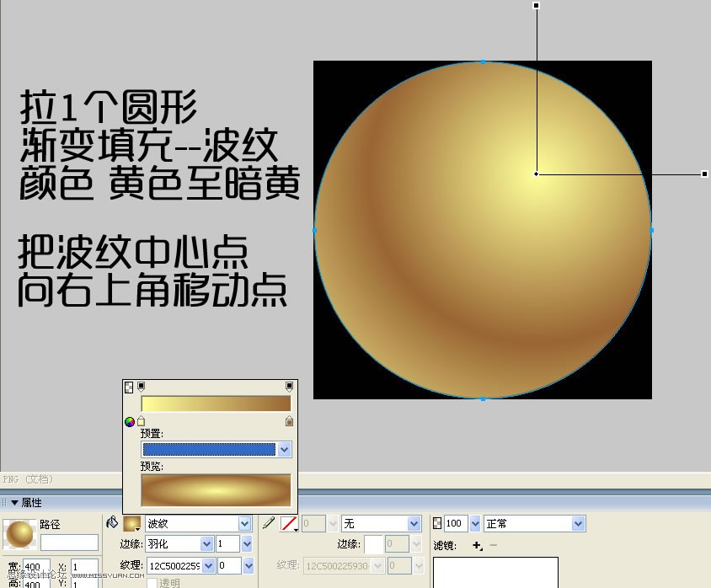The image size is (711, 588).
Task: Click the stroke color well with red slash
Action: click(x=290, y=522)
